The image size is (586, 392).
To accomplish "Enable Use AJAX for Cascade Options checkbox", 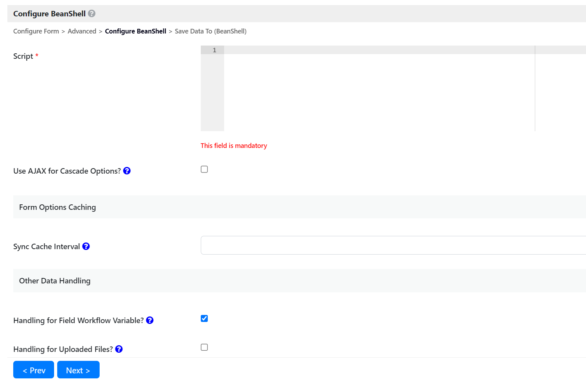I will [204, 169].
